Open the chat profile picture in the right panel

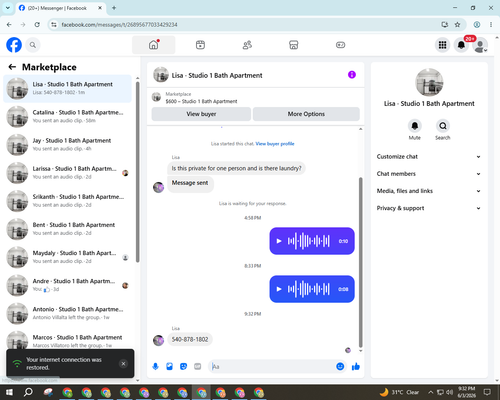pos(429,82)
